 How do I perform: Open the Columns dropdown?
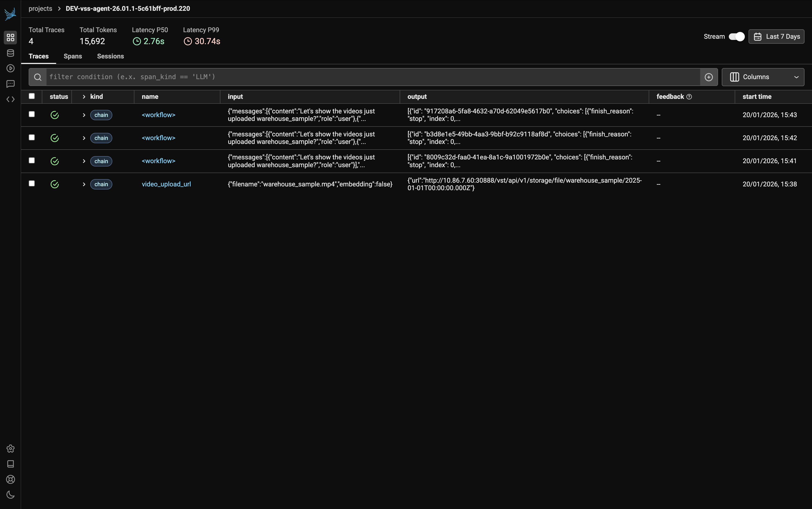(x=762, y=77)
